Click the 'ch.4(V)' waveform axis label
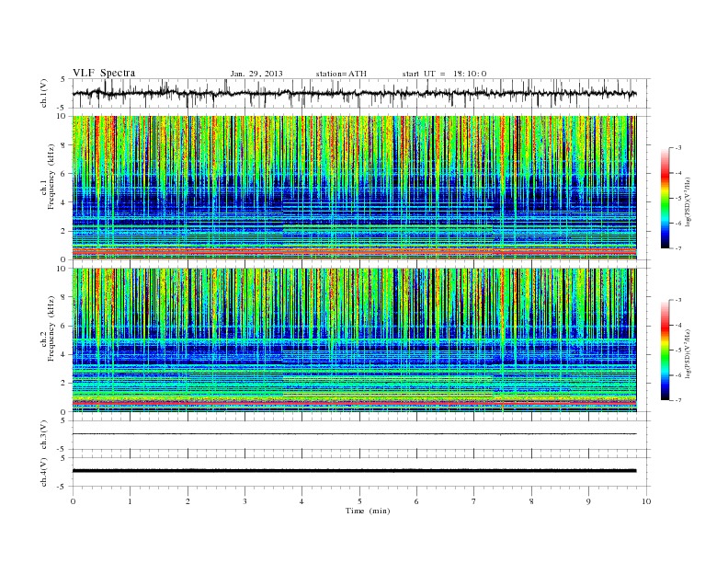The height and width of the screenshot is (563, 728). pyautogui.click(x=44, y=472)
